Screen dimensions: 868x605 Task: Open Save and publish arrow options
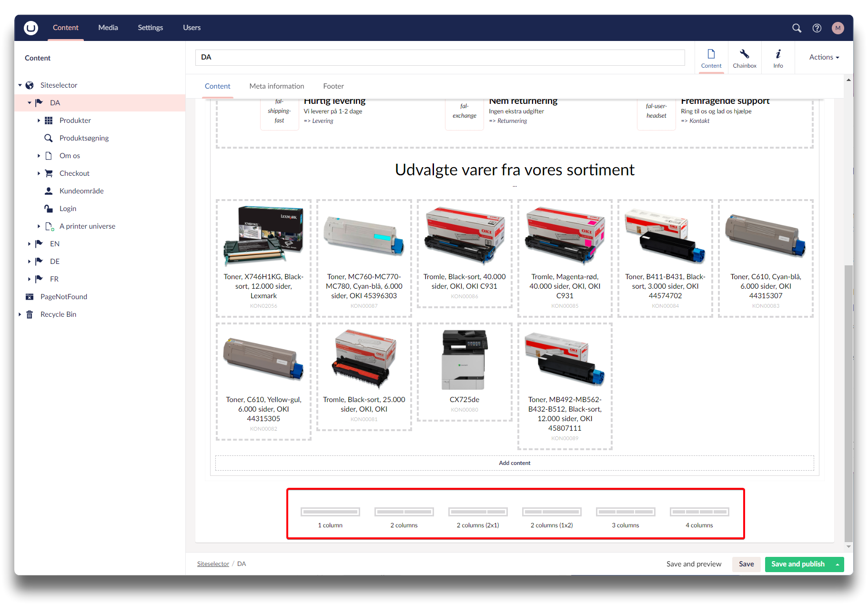tap(837, 565)
